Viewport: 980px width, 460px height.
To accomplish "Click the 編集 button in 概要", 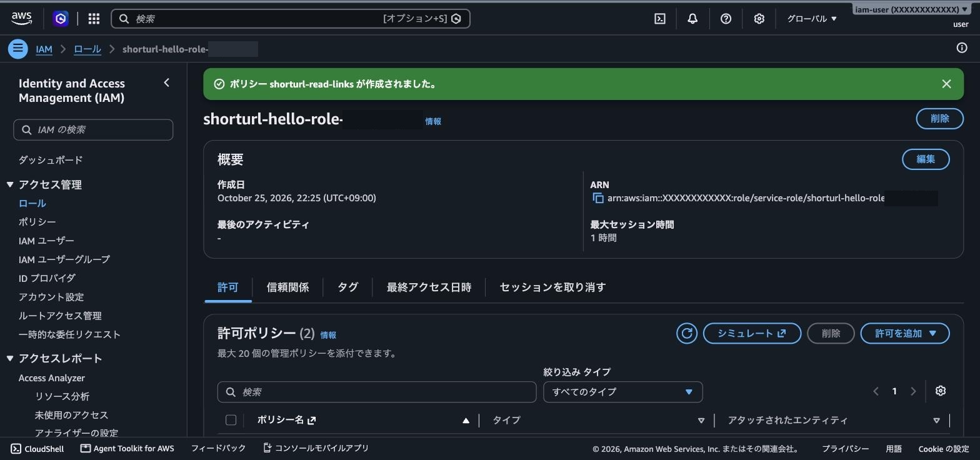I will pyautogui.click(x=926, y=159).
